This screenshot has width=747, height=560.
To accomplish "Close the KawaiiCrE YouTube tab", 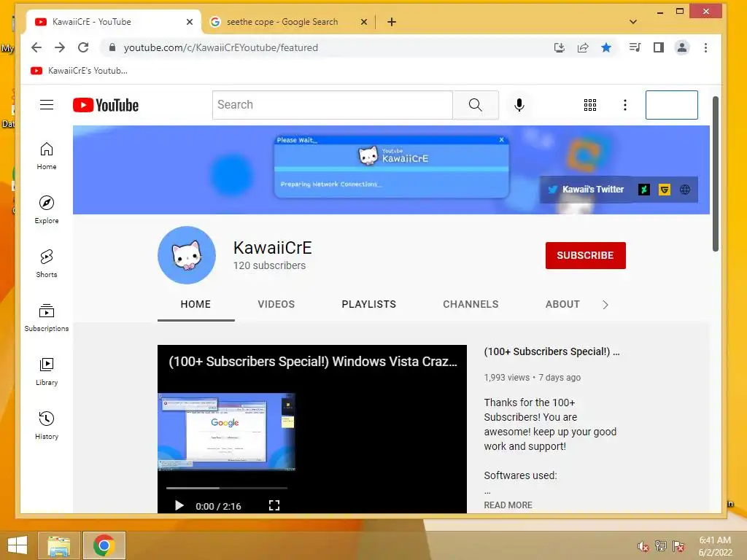I will [x=190, y=22].
